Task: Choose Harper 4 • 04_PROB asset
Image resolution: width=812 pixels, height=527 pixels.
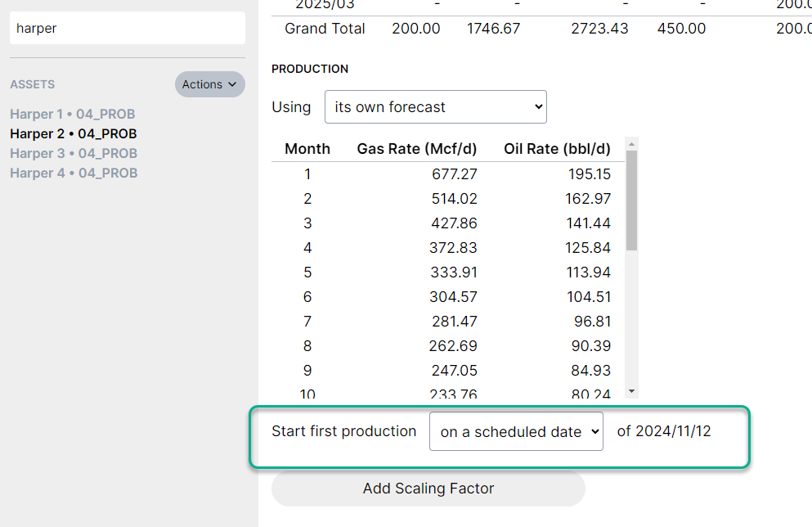Action: coord(73,173)
